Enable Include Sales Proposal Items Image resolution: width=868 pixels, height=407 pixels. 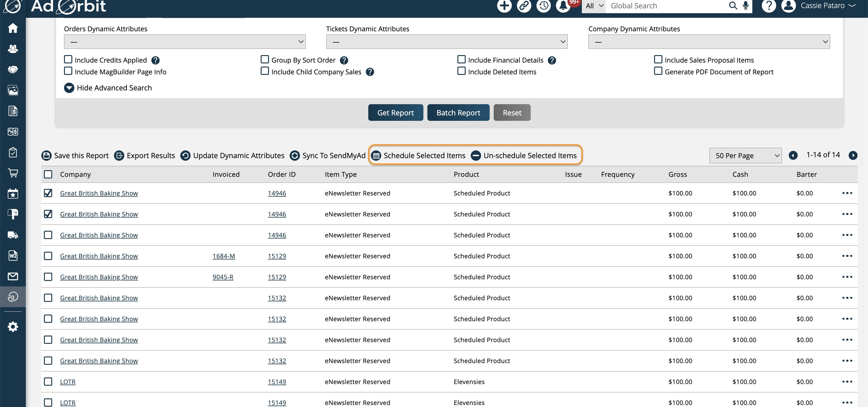658,59
